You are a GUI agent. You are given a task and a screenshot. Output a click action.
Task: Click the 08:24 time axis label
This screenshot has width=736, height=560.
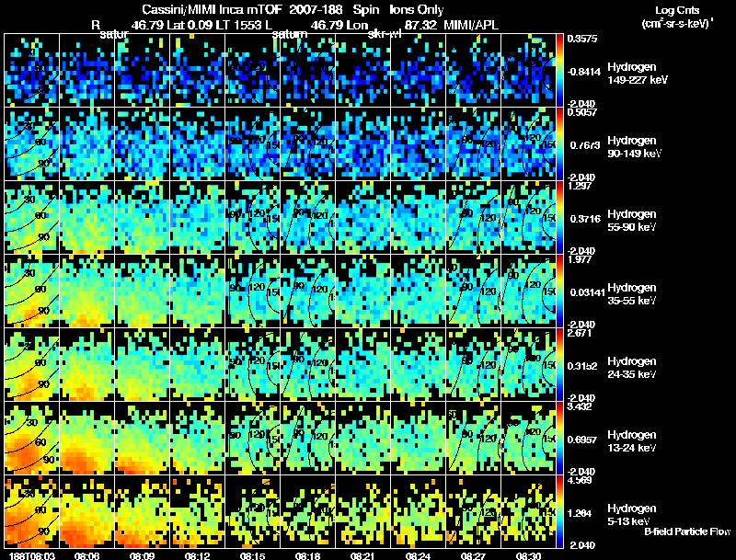418,555
